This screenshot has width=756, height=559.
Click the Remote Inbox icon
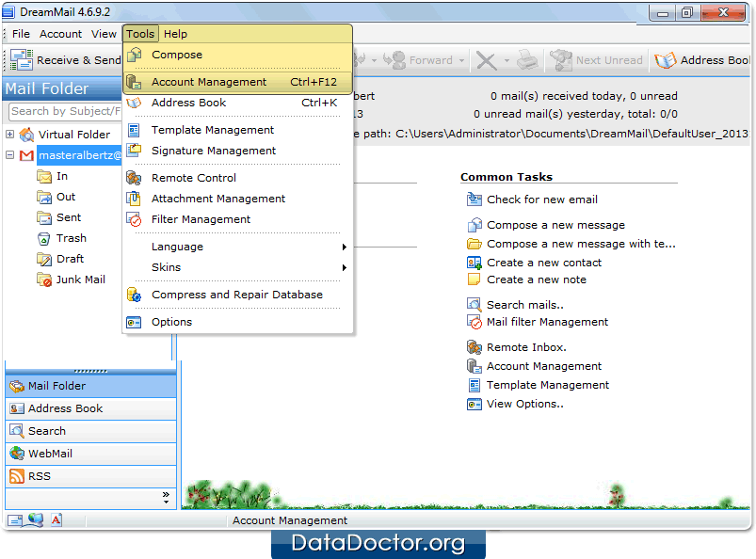475,347
